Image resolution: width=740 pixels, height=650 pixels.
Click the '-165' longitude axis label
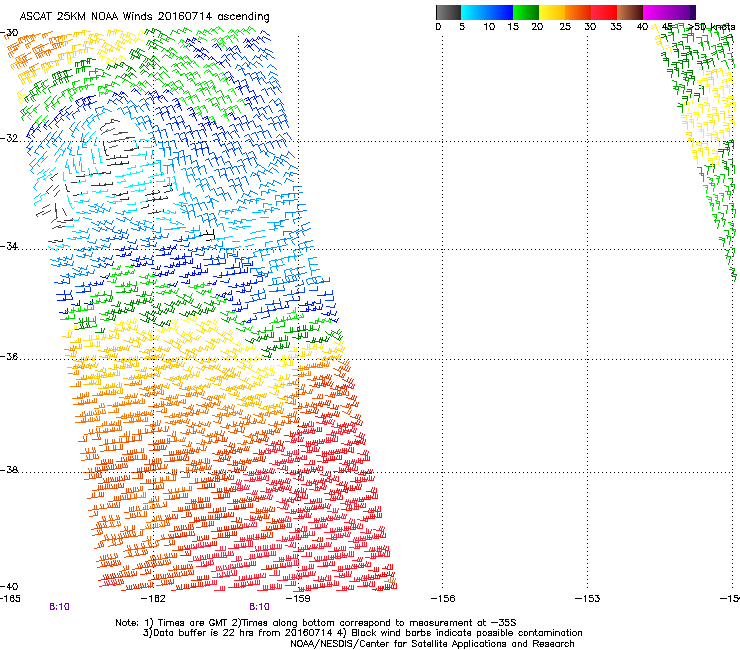pos(10,599)
